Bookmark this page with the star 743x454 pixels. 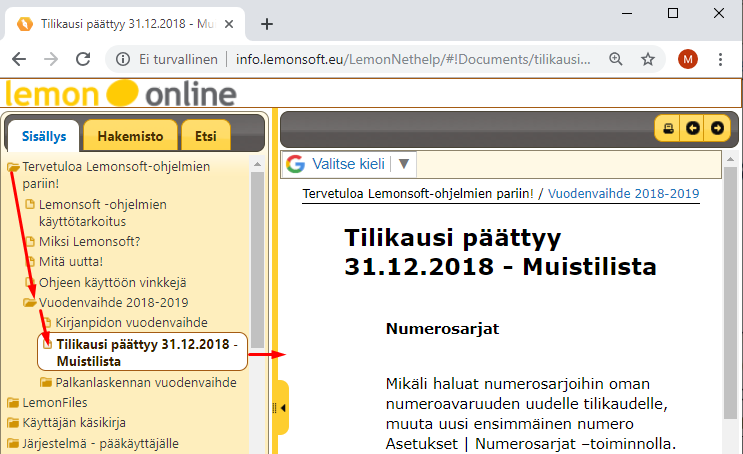coord(648,59)
